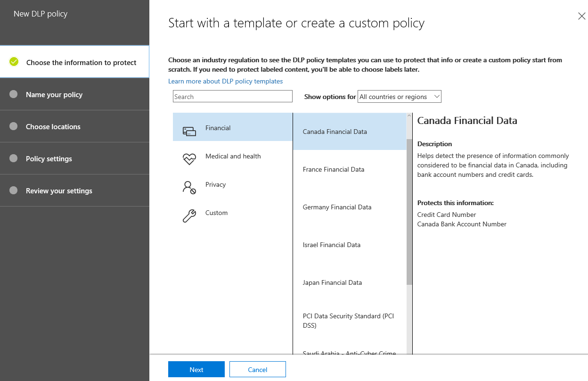
Task: Click the Policy settings step indicator
Action: [x=14, y=158]
